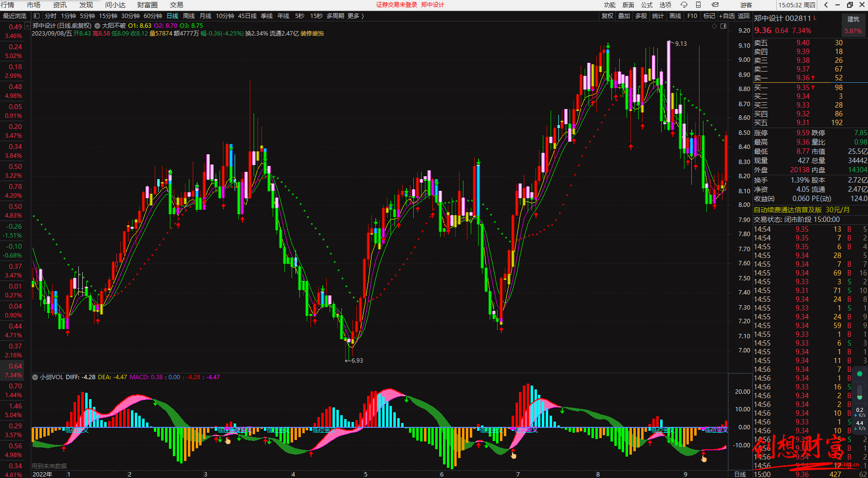Open the 问小达 menu
Screen dimensions: 868x478
coord(115,5)
